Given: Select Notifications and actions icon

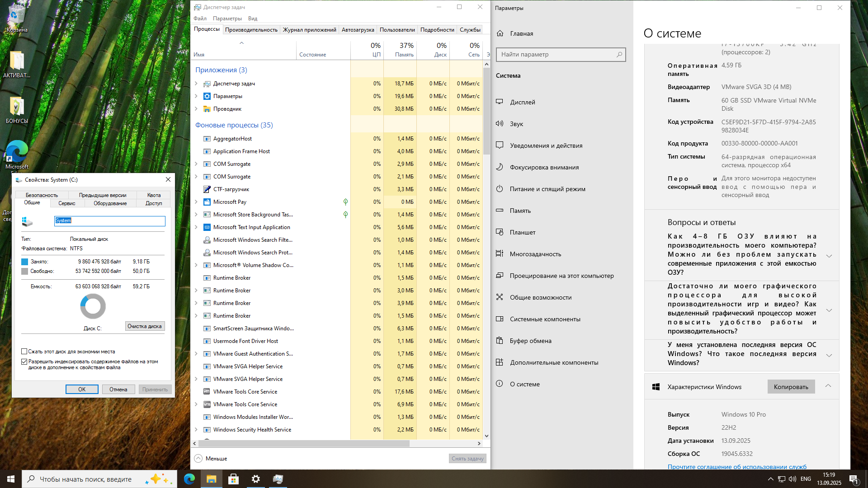Looking at the screenshot, I should (x=500, y=145).
